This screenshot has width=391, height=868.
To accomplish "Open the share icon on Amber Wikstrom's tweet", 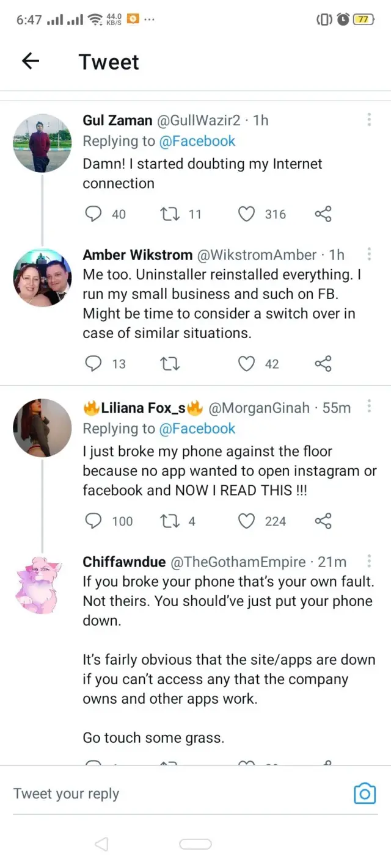I will [x=323, y=363].
